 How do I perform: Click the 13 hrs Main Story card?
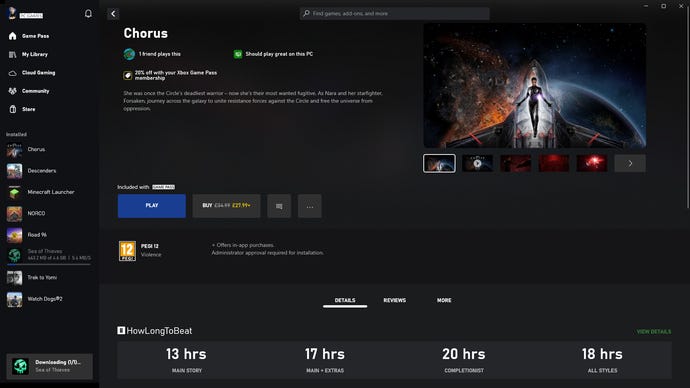(187, 360)
